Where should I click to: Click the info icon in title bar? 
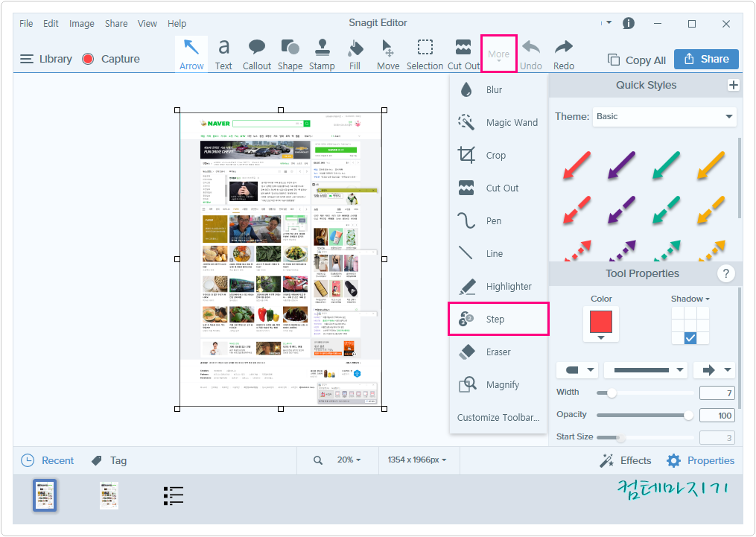[628, 23]
